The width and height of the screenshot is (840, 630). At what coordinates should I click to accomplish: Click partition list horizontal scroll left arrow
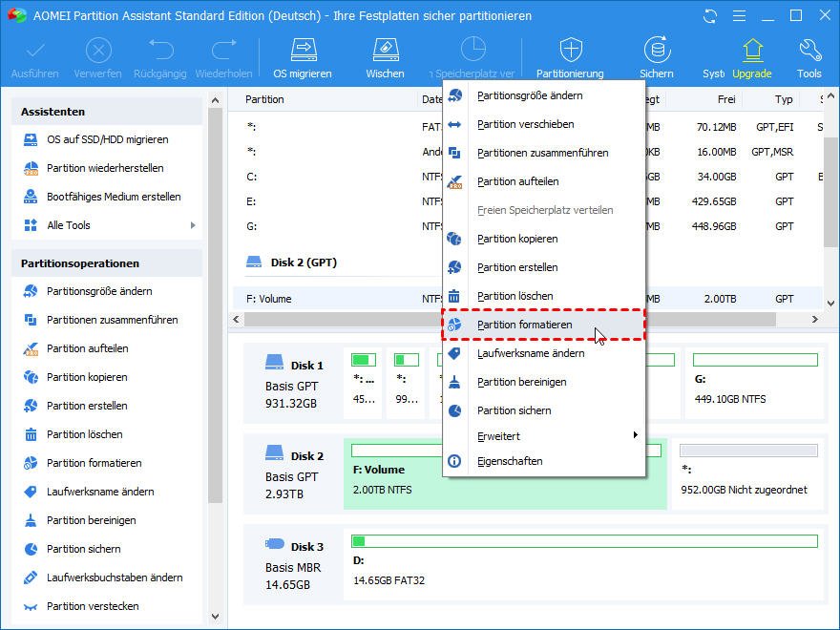[237, 319]
